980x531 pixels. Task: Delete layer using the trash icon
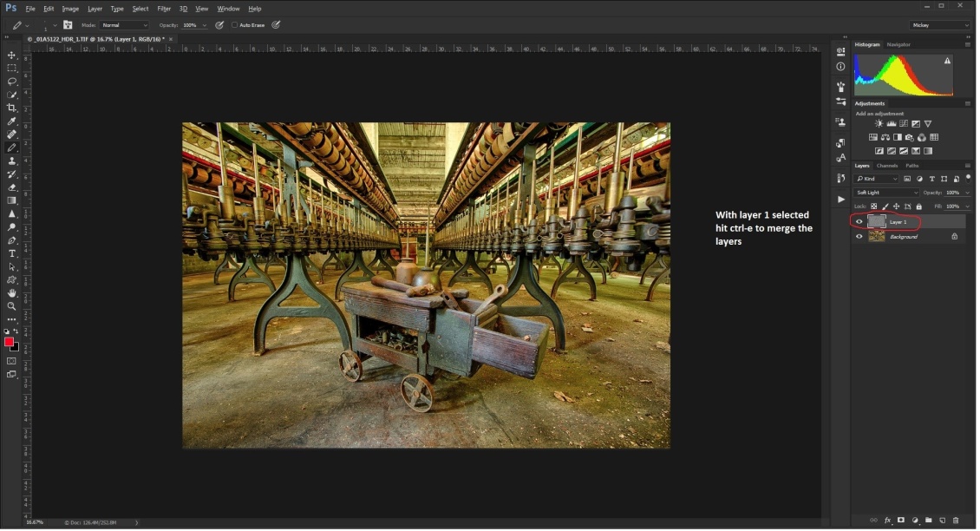click(956, 521)
